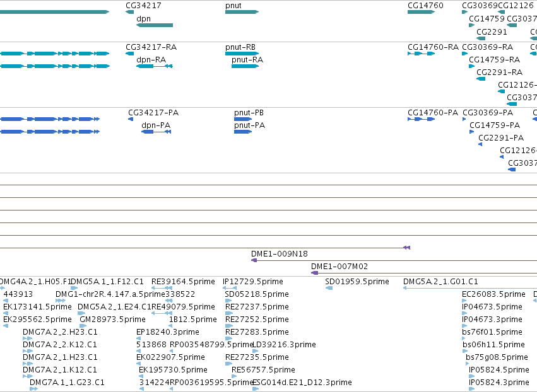537x392 pixels.
Task: Click the DME1-007M02 clone label
Action: [x=339, y=267]
